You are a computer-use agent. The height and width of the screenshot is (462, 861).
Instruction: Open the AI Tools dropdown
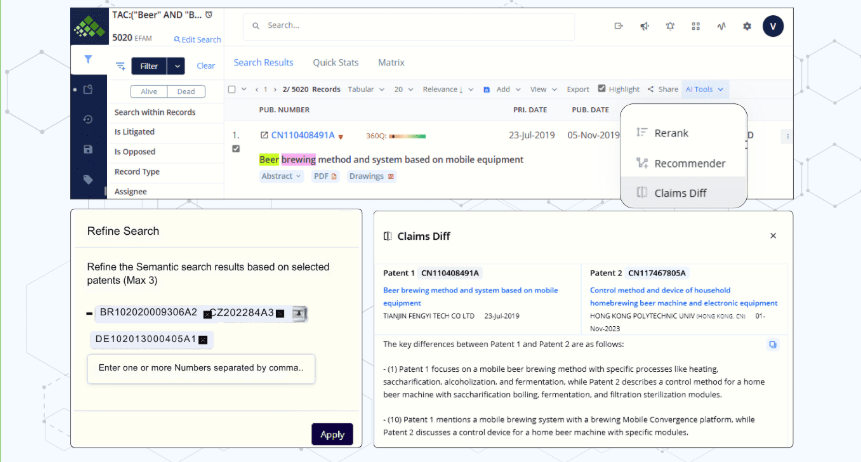click(x=705, y=90)
